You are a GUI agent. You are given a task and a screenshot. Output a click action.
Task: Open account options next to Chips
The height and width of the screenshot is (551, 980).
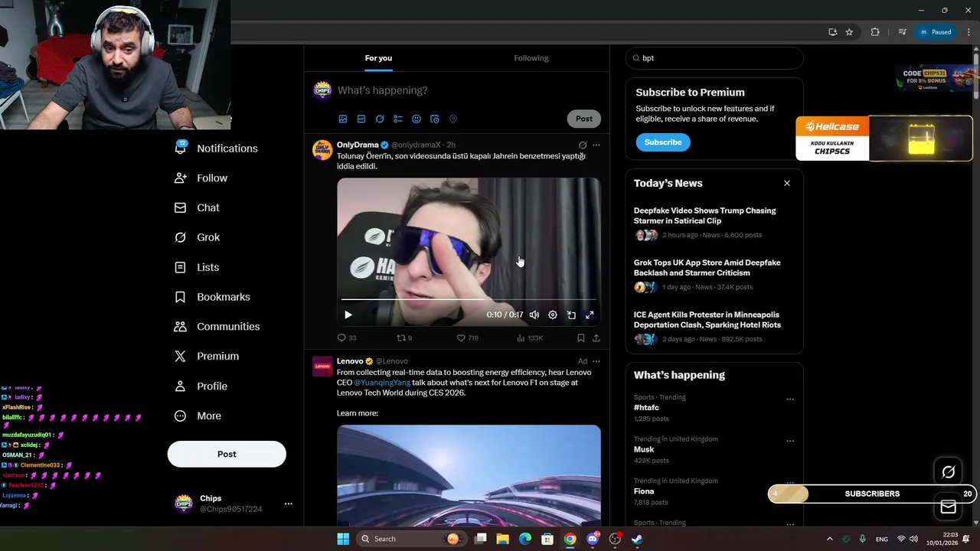289,504
